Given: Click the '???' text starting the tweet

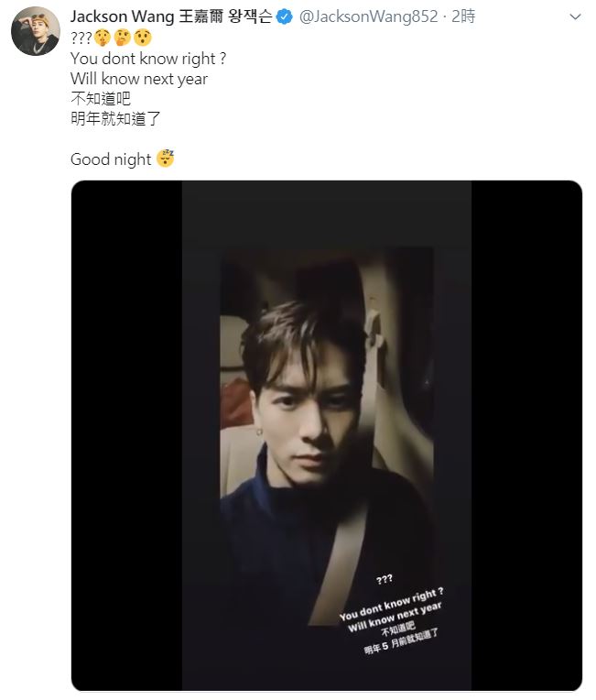Looking at the screenshot, I should pos(81,38).
